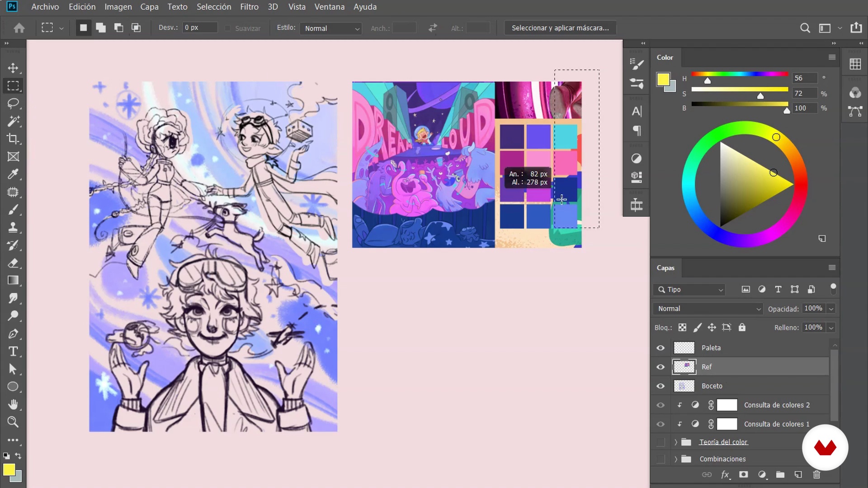The height and width of the screenshot is (488, 868).
Task: Toggle the Suavizar checkbox
Action: 228,28
